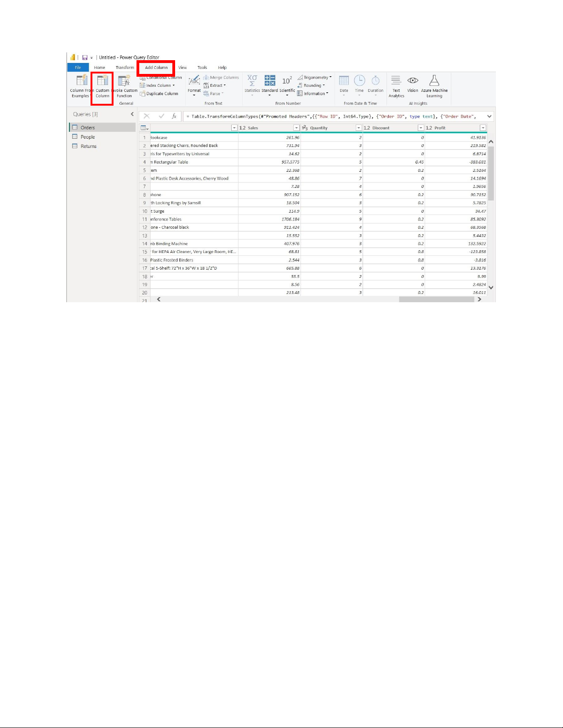Switch to the Transform tab
The image size is (563, 728).
pyautogui.click(x=125, y=68)
